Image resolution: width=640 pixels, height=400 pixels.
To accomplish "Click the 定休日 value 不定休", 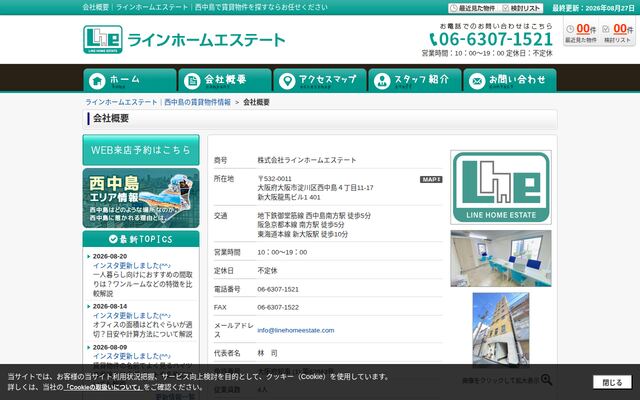I will 267,271.
